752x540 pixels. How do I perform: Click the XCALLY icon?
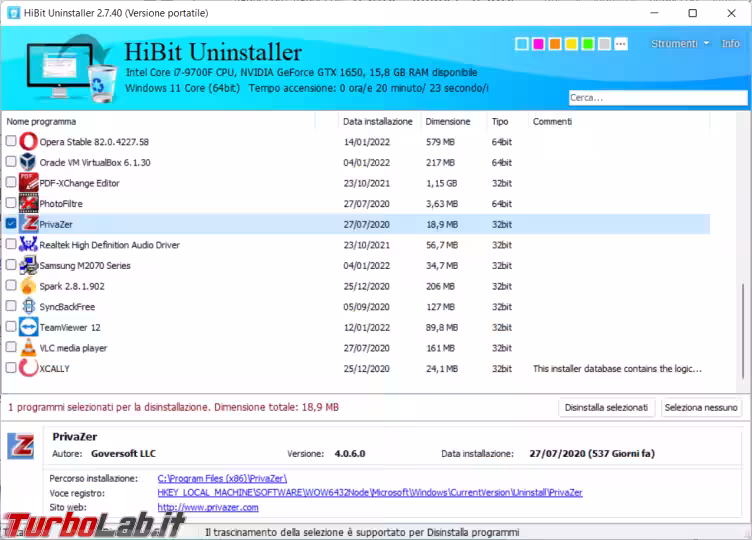point(28,368)
